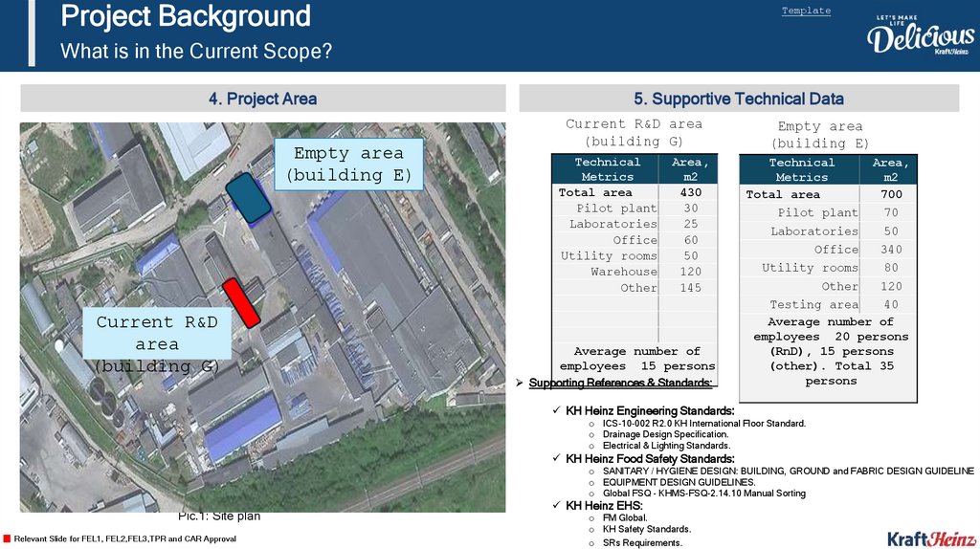980x549 pixels.
Task: Click 'Relevant Slide for FEL1, FEL2' footnote text
Action: [125, 539]
